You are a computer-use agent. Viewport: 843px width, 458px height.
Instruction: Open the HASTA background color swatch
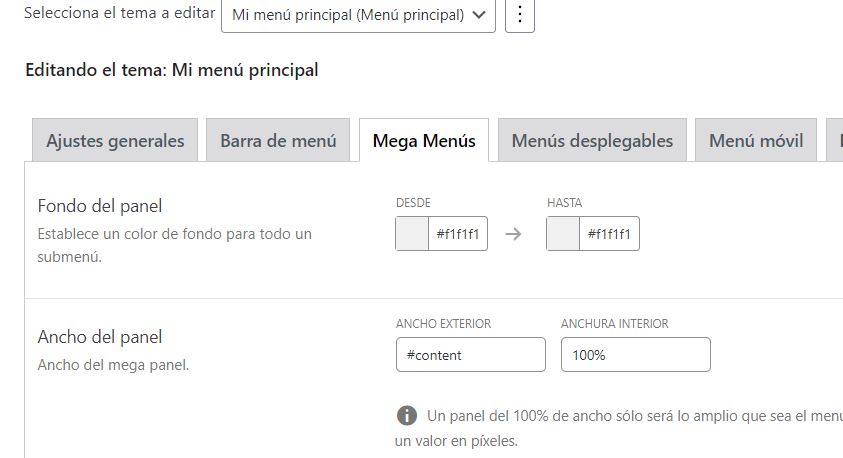563,234
